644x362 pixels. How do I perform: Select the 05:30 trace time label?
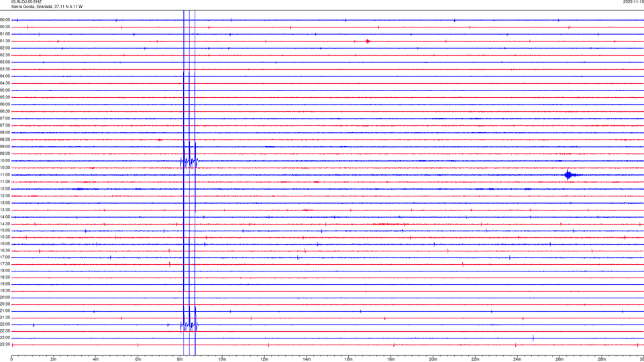[x=5, y=97]
